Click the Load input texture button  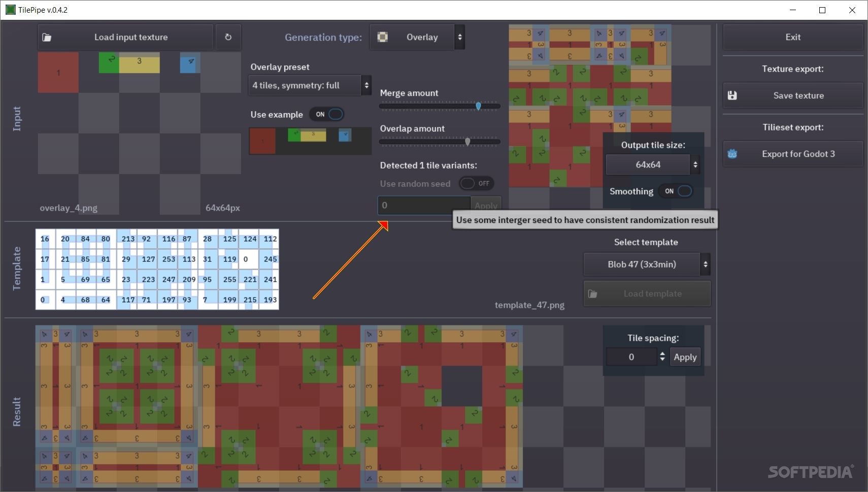[125, 37]
